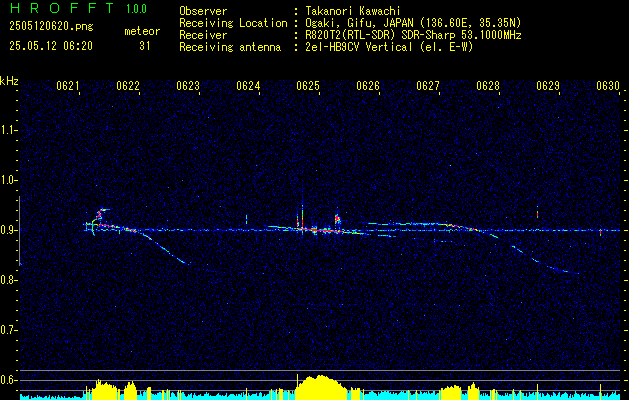Click the 0621 time marker

coord(67,85)
